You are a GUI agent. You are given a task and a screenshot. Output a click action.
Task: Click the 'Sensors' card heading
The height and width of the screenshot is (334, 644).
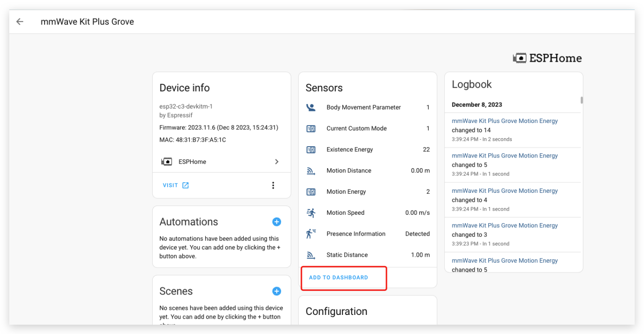[324, 88]
